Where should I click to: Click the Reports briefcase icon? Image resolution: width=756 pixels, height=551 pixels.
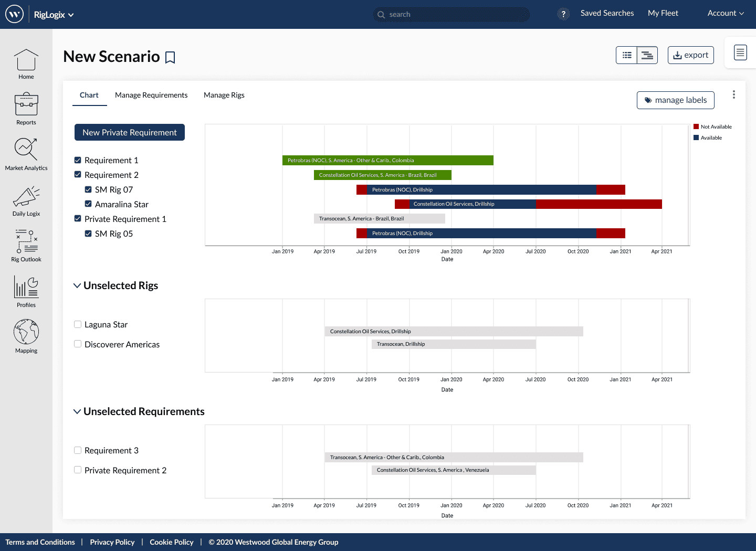(x=26, y=104)
